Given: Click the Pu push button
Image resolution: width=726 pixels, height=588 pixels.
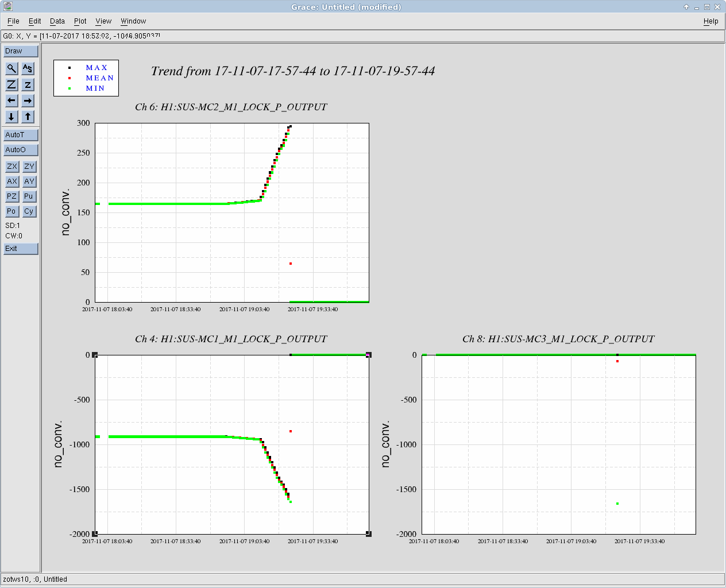Looking at the screenshot, I should (29, 196).
